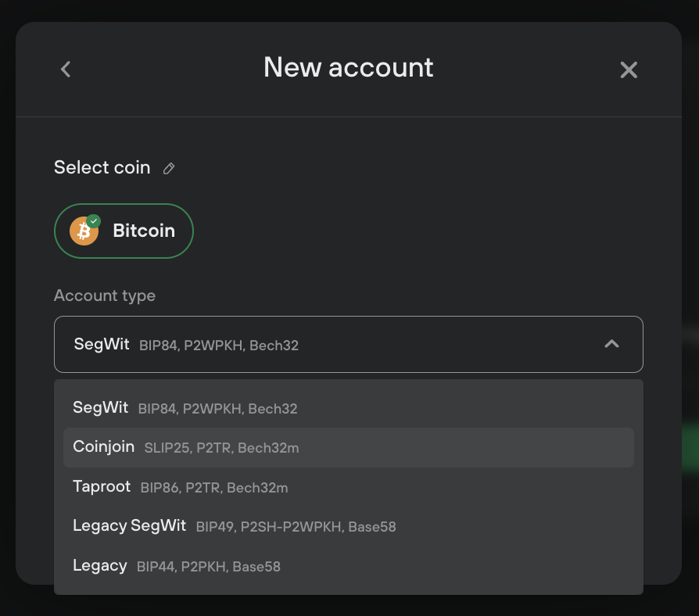Click the green checkmark badge on Bitcoin

click(94, 221)
